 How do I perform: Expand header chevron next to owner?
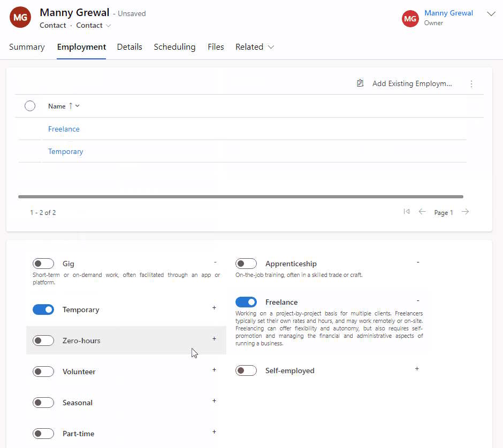pyautogui.click(x=491, y=14)
